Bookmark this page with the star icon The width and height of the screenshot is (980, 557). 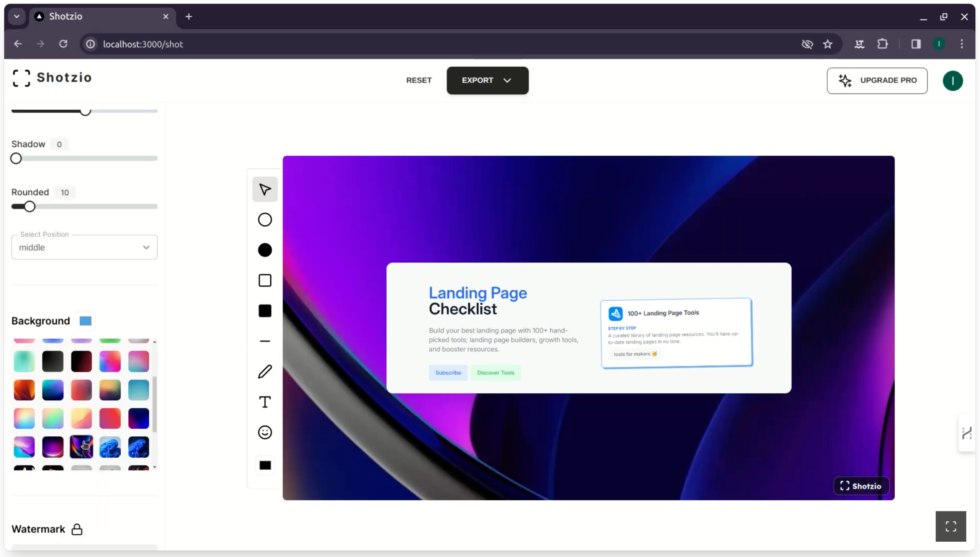(828, 44)
